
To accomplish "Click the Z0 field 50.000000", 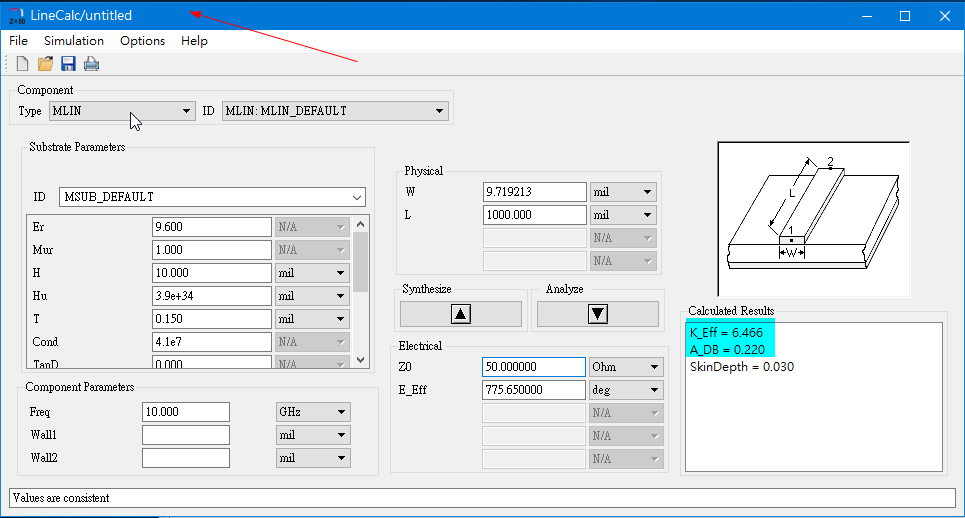I will click(534, 367).
